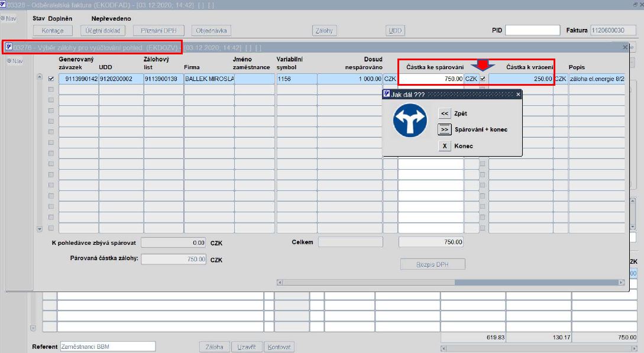Uncheck the first row selection checkbox
This screenshot has height=353, width=644.
click(51, 79)
